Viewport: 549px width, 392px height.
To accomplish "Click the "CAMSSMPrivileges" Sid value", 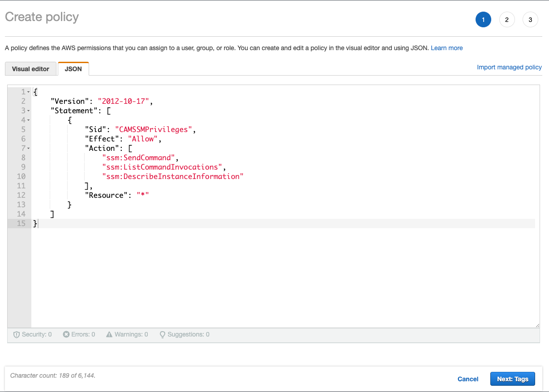I will [x=154, y=129].
